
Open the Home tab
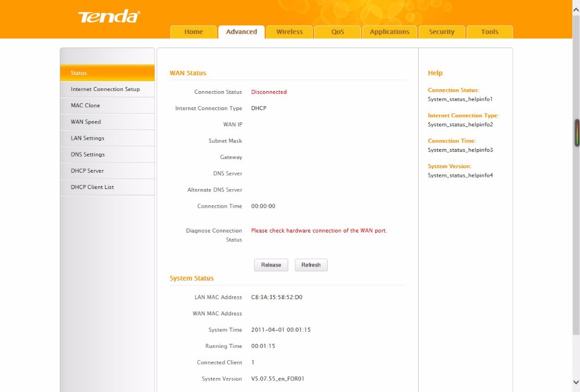click(194, 32)
